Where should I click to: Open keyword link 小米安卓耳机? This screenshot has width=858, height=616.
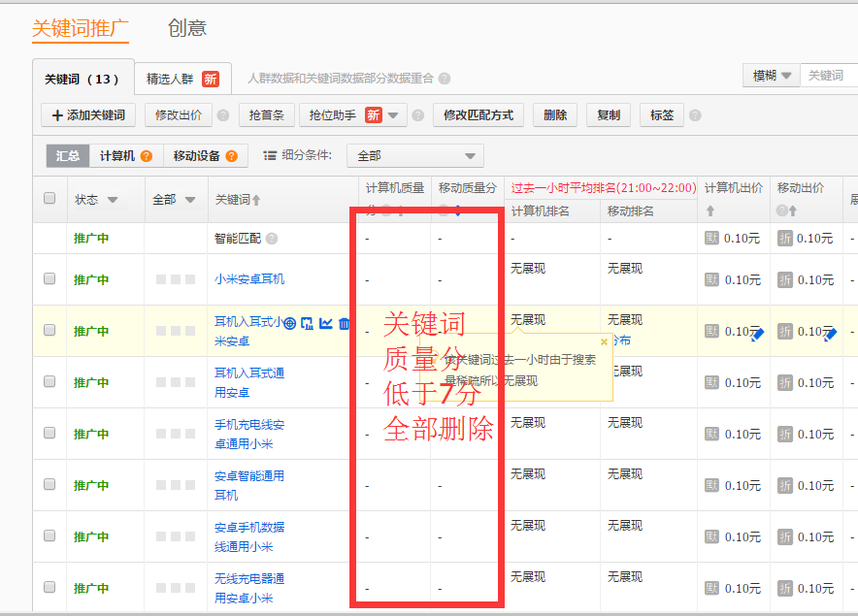(x=249, y=279)
